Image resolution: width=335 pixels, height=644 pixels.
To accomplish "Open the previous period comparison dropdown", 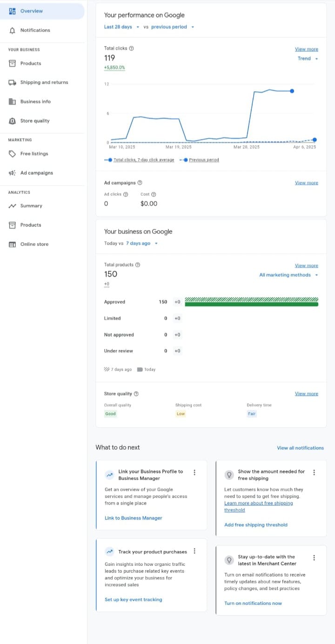I will point(173,27).
